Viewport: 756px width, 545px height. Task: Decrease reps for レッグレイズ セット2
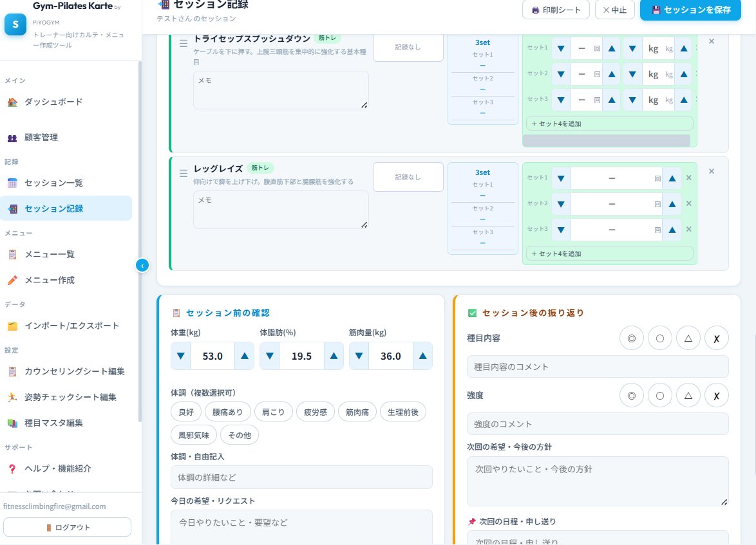point(561,204)
